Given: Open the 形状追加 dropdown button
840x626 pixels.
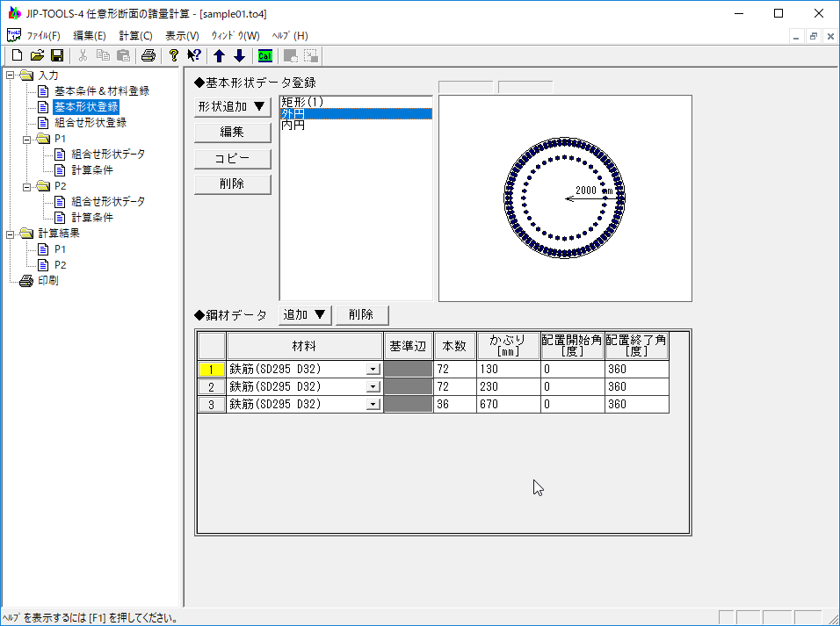Looking at the screenshot, I should click(x=232, y=107).
